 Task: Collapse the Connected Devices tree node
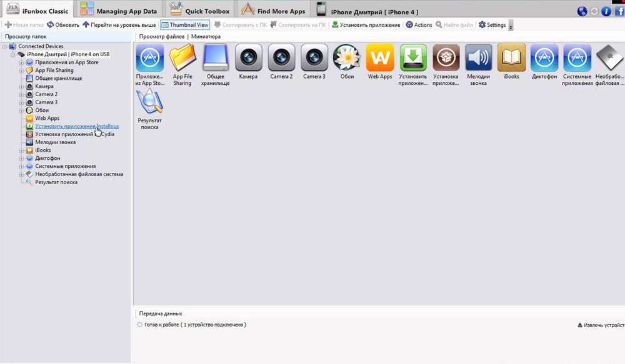click(x=5, y=47)
